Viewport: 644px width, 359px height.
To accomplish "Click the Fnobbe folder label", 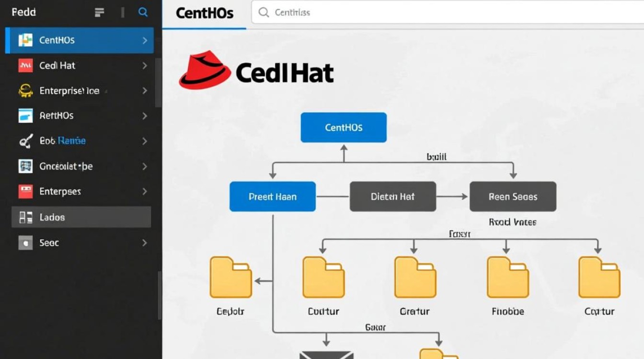I will [x=508, y=312].
